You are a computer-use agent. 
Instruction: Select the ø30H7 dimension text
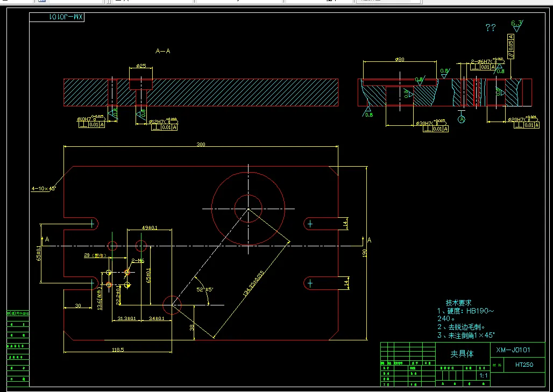[x=431, y=123]
